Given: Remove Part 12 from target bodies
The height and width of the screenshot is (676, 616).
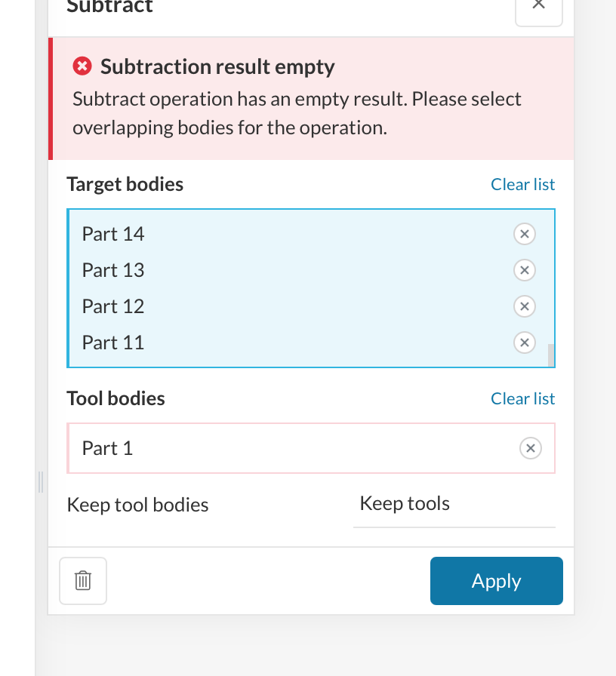Looking at the screenshot, I should coord(524,306).
